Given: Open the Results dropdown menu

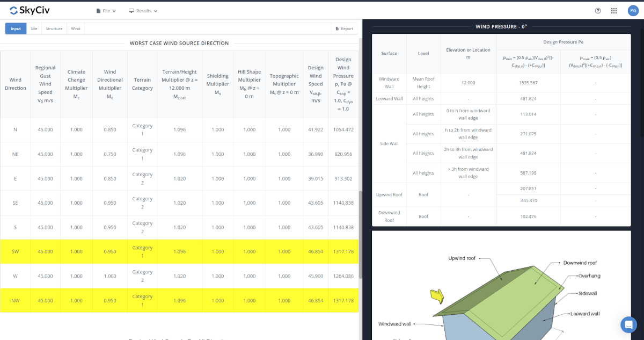Looking at the screenshot, I should pos(144,10).
